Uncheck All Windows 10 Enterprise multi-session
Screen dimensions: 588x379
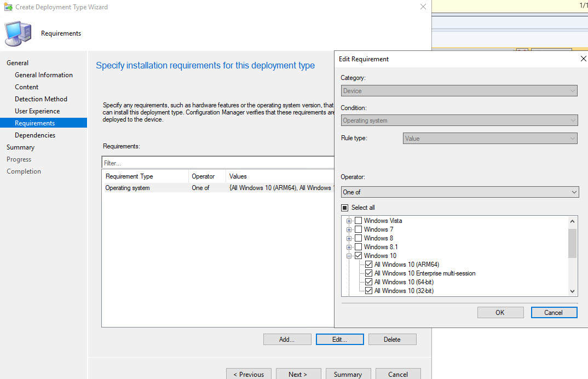(x=368, y=273)
